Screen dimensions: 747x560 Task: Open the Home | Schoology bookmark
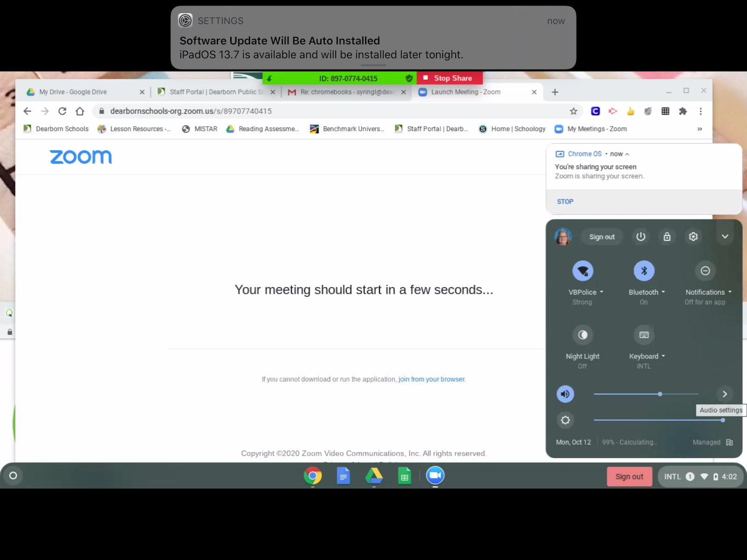point(512,129)
